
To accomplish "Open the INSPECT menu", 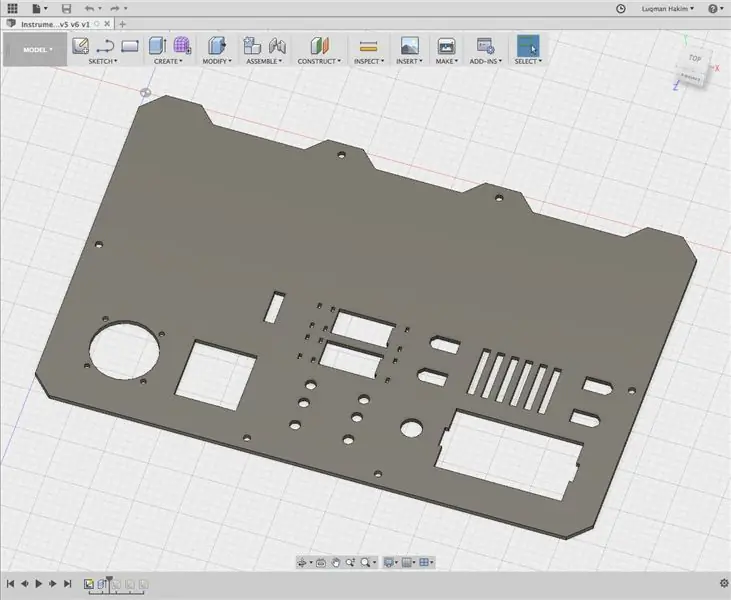I will [x=369, y=61].
